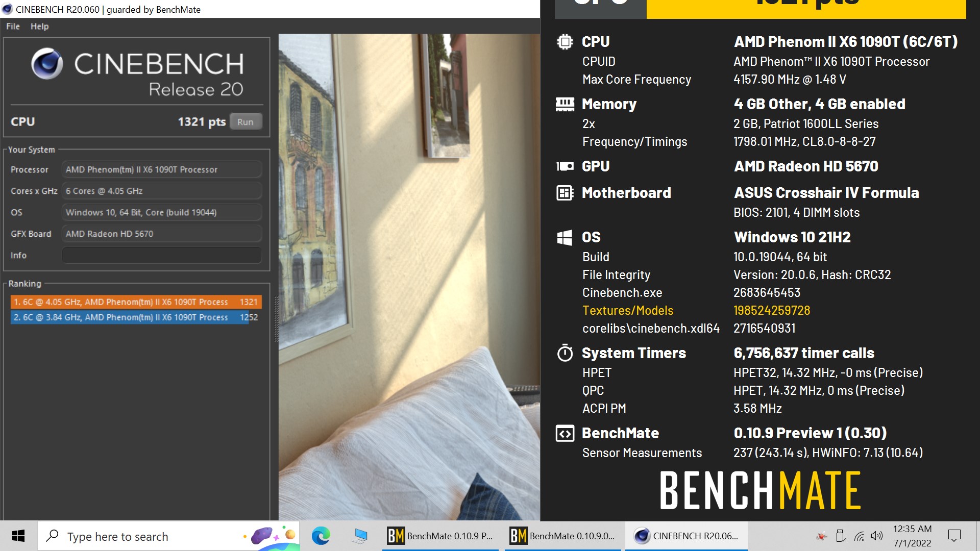This screenshot has height=551, width=980.
Task: Click the rendered room image preview
Action: click(409, 277)
